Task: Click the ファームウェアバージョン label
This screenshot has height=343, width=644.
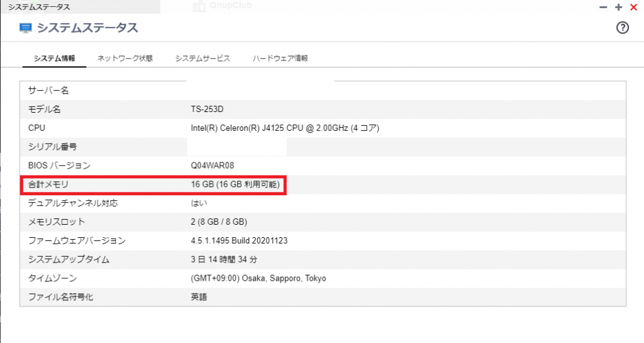Action: [x=77, y=240]
